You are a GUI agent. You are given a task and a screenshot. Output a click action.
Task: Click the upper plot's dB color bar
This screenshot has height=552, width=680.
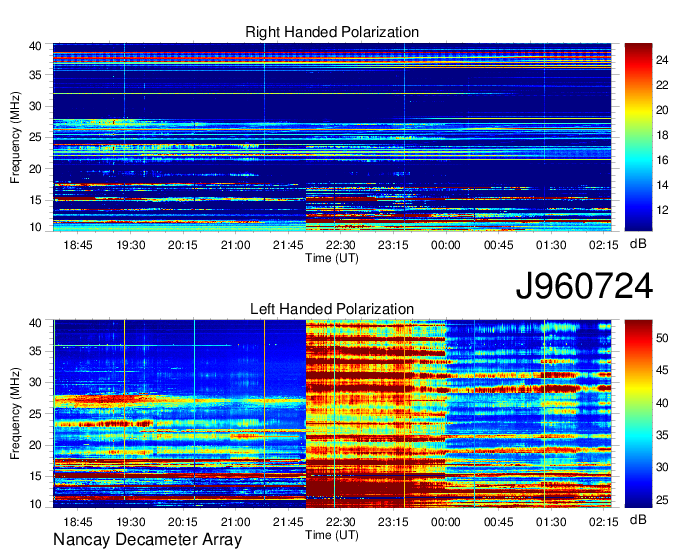(x=638, y=137)
